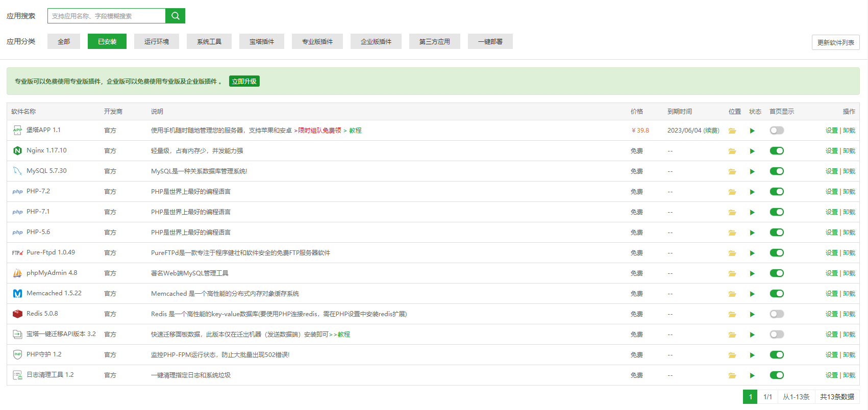Click the MySQL dolphin icon
868x410 pixels.
pyautogui.click(x=17, y=171)
